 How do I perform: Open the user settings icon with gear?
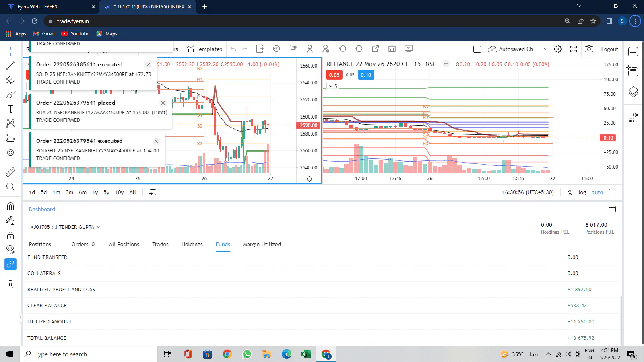326,49
